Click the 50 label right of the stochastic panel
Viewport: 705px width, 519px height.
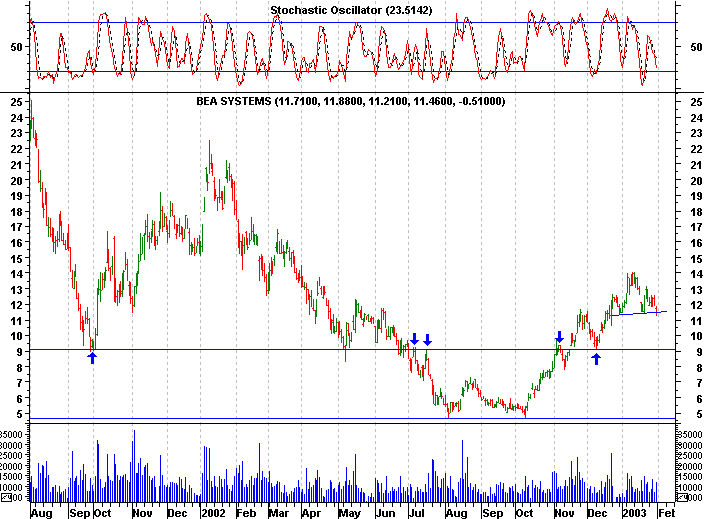click(x=696, y=47)
